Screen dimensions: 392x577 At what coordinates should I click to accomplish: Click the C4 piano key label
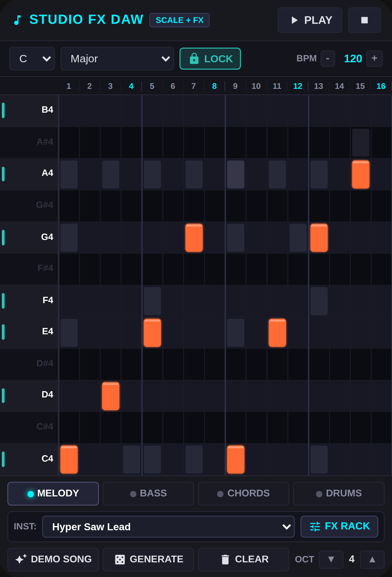tap(29, 459)
